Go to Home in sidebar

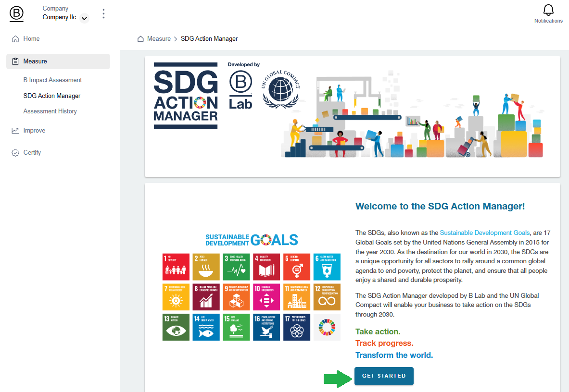point(58,39)
